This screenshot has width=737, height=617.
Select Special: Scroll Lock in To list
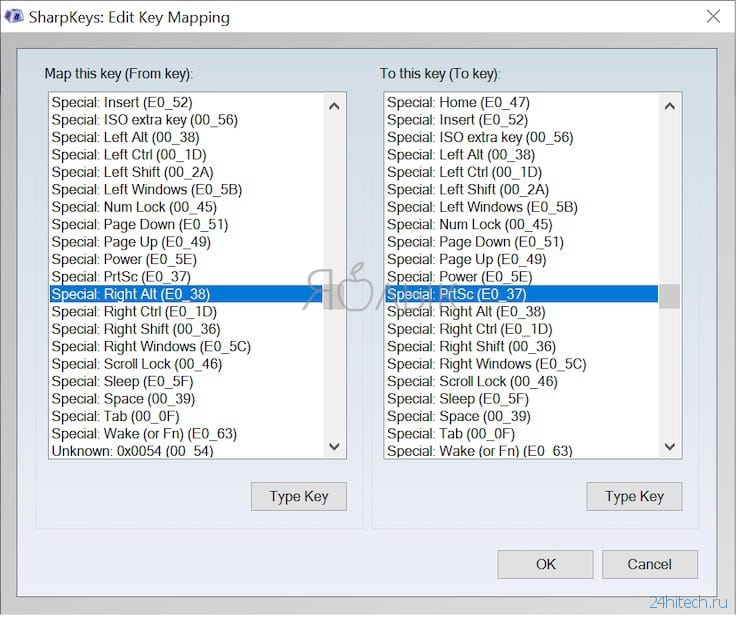tap(522, 381)
